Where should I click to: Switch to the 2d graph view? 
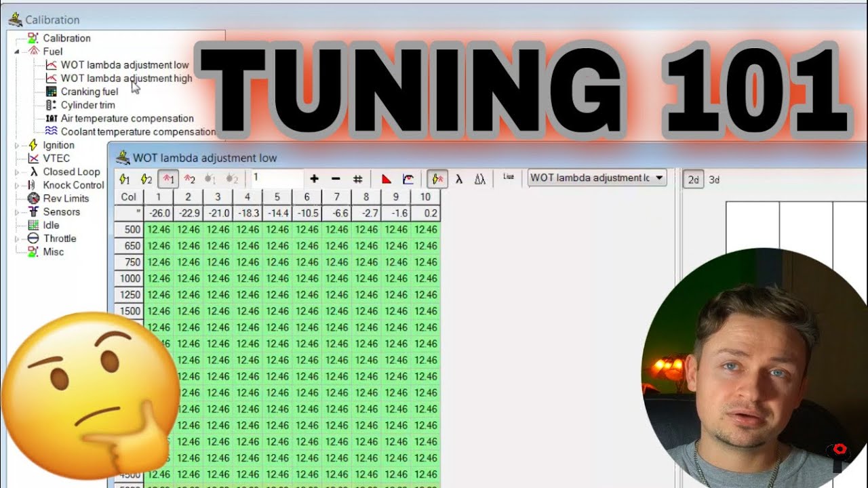coord(693,180)
